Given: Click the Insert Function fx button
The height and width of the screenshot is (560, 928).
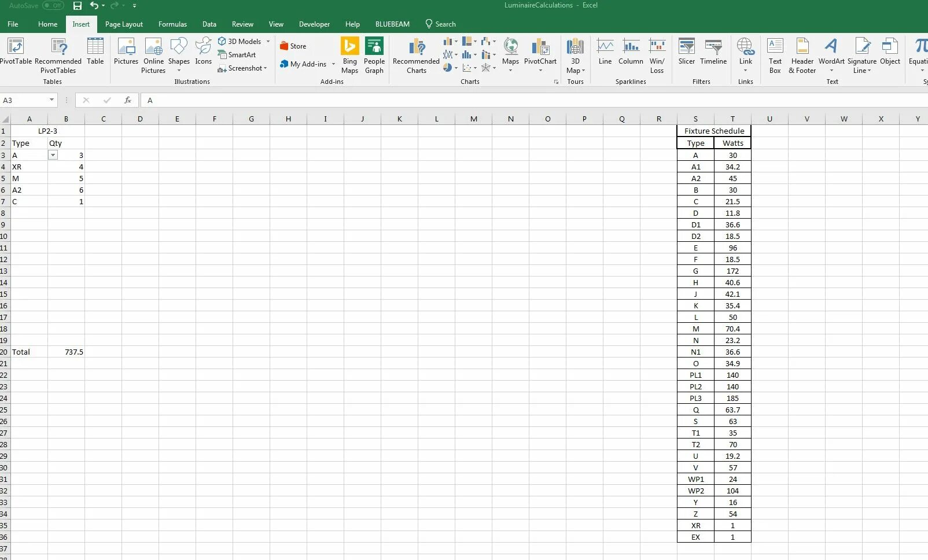Looking at the screenshot, I should pyautogui.click(x=128, y=100).
